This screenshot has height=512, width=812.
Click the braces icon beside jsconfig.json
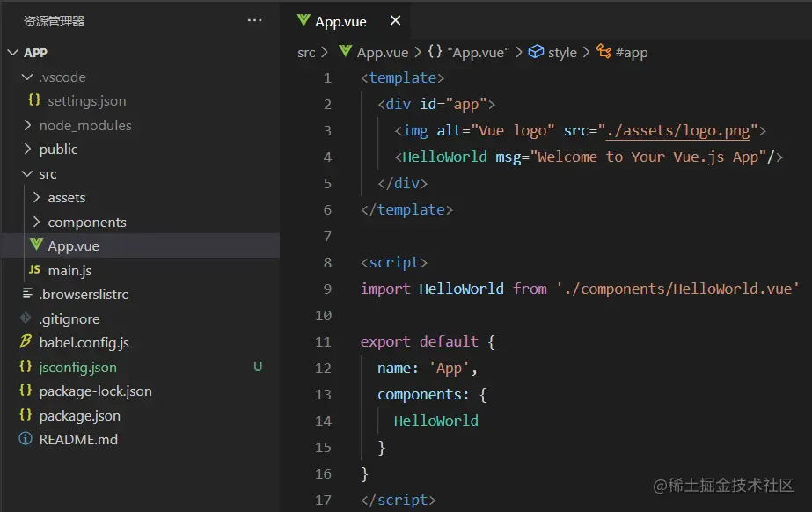tap(26, 366)
